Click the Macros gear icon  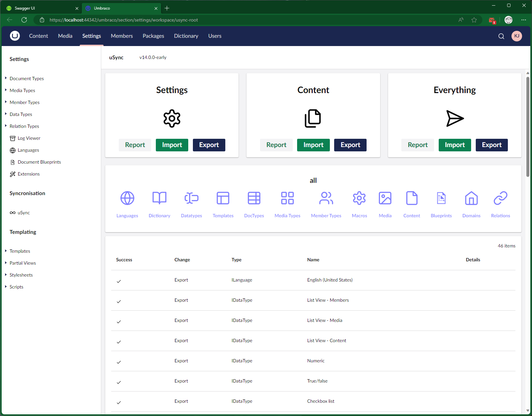click(359, 198)
